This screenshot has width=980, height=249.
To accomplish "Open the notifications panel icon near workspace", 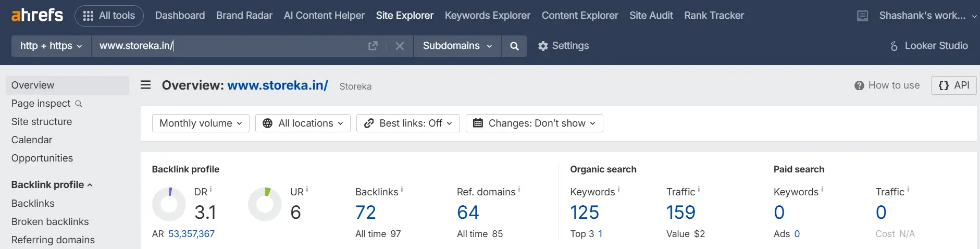I will pyautogui.click(x=863, y=16).
